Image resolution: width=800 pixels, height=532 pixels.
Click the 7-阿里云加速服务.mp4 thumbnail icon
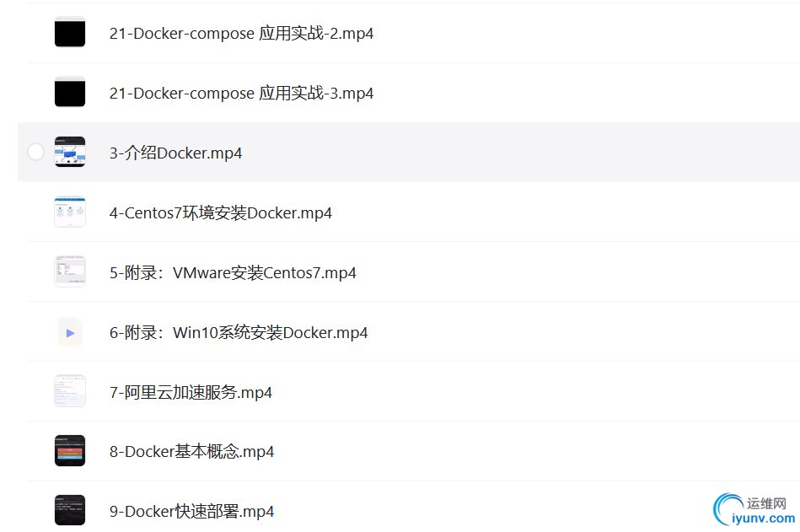point(70,391)
